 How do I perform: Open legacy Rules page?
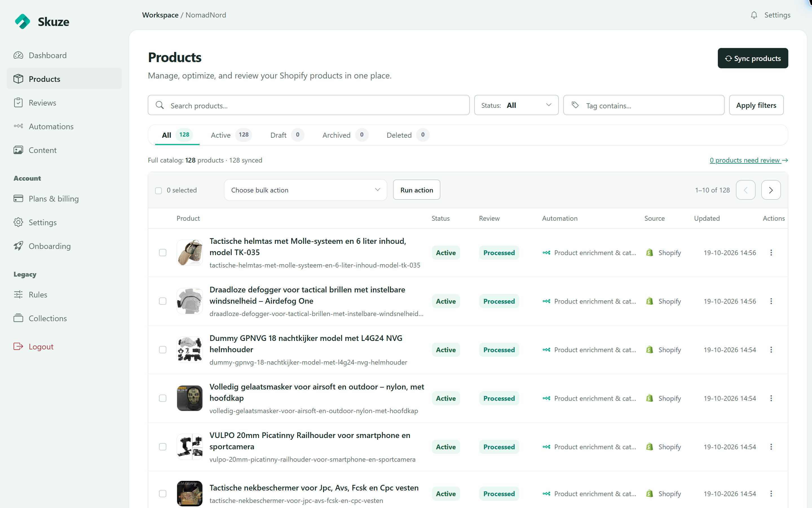coord(64,295)
